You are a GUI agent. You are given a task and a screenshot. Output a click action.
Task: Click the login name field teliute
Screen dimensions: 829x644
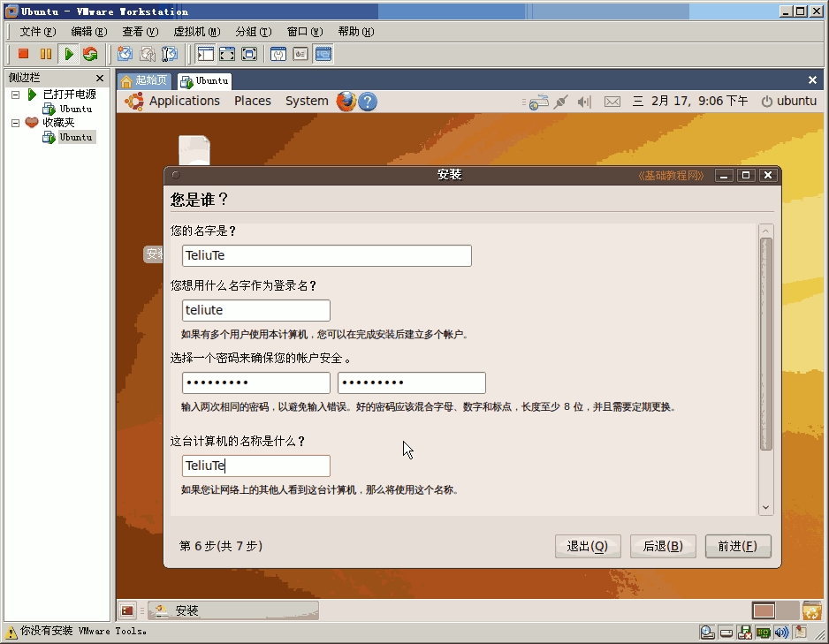tap(256, 311)
